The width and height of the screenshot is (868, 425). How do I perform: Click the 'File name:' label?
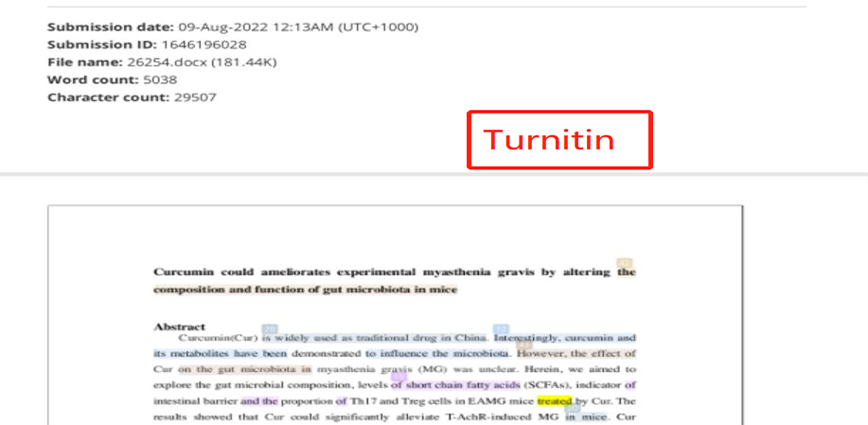(85, 62)
